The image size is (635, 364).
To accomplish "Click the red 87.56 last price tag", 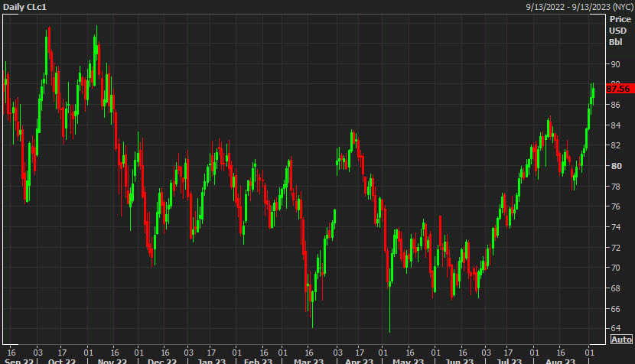I will (x=620, y=89).
